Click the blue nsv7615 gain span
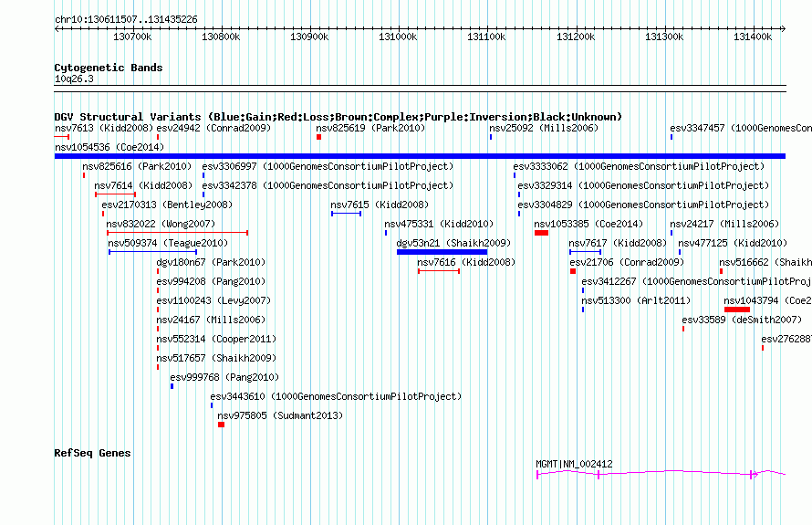 tap(347, 214)
